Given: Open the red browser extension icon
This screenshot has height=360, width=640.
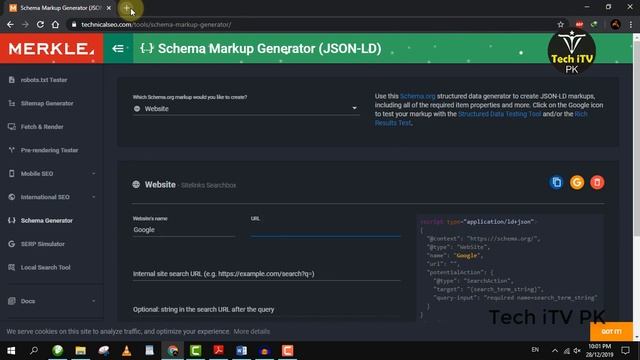Looking at the screenshot, I should (579, 24).
